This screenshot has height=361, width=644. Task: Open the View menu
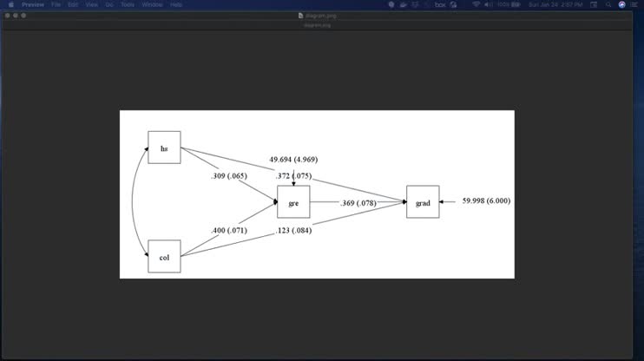(92, 4)
